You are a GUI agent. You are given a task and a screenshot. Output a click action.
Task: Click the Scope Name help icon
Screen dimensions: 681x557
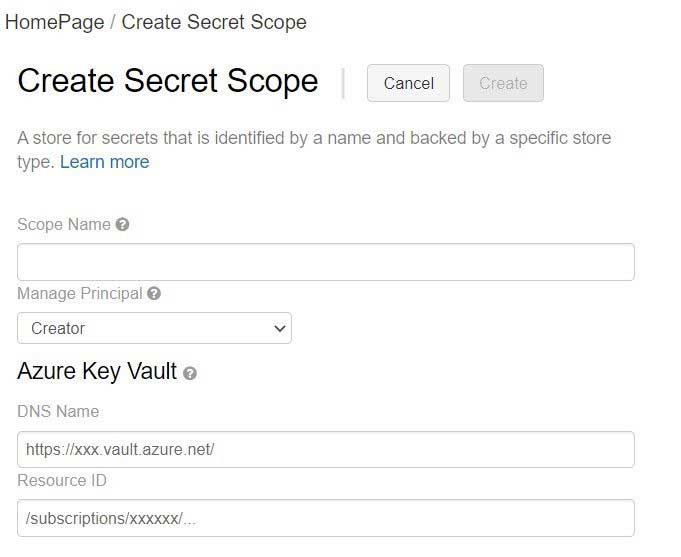coord(122,225)
